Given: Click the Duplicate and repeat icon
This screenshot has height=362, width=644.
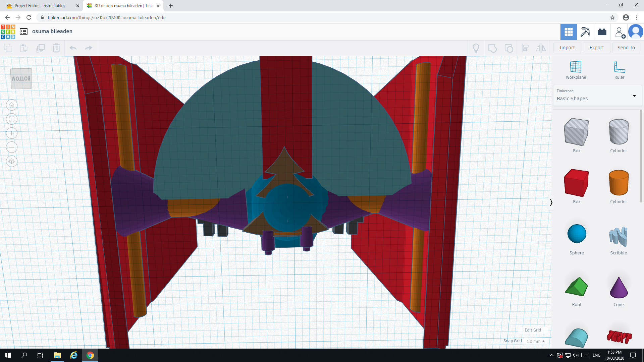Looking at the screenshot, I should pyautogui.click(x=40, y=48).
